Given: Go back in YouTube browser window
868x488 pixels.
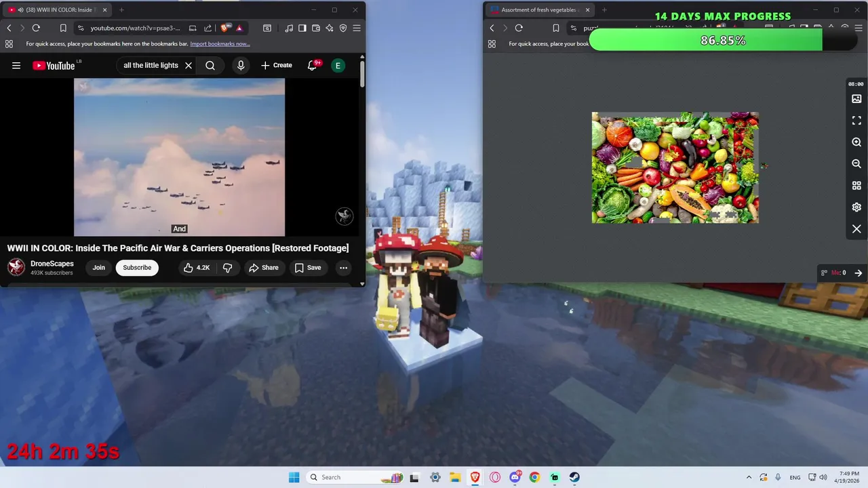Looking at the screenshot, I should (9, 28).
